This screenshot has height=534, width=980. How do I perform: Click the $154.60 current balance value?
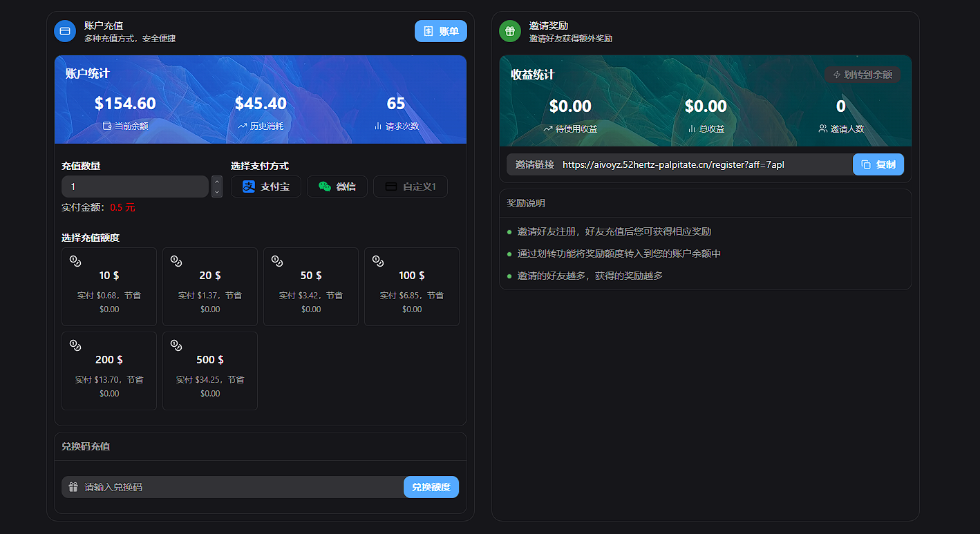point(125,104)
